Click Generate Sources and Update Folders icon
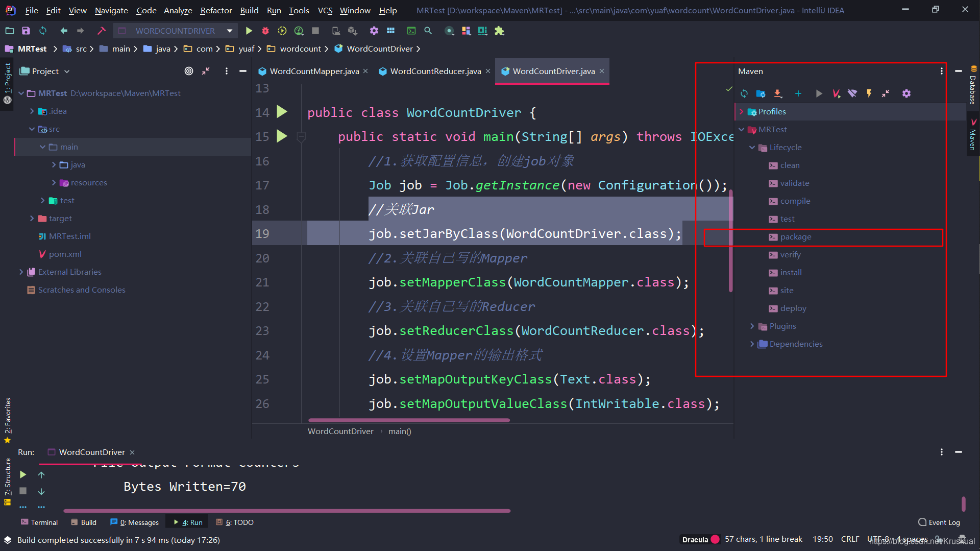This screenshot has width=980, height=551. [x=761, y=93]
